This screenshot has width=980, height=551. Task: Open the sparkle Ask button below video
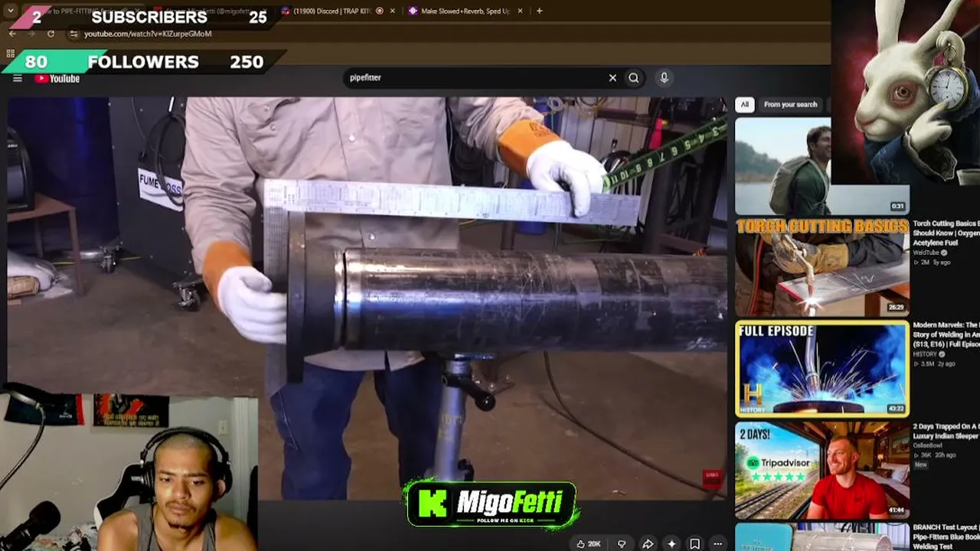(671, 544)
